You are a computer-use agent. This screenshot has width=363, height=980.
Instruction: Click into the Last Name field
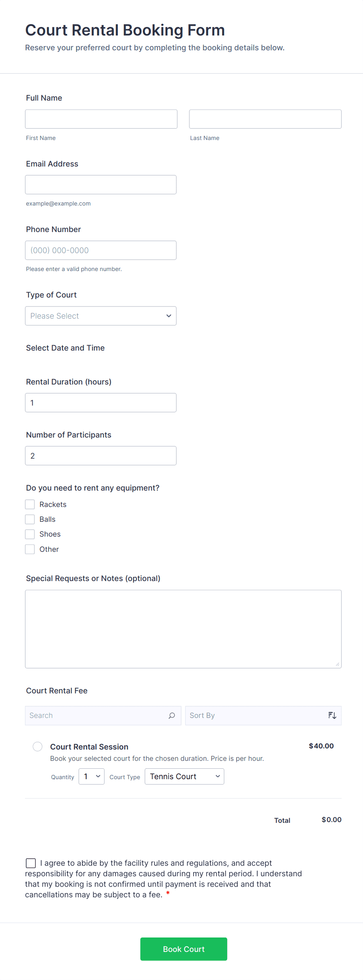coord(265,119)
